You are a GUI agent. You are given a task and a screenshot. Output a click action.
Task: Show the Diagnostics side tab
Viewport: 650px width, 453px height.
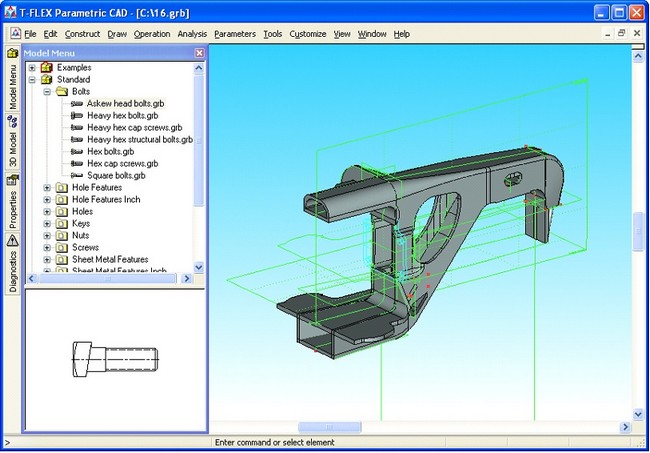pos(12,262)
